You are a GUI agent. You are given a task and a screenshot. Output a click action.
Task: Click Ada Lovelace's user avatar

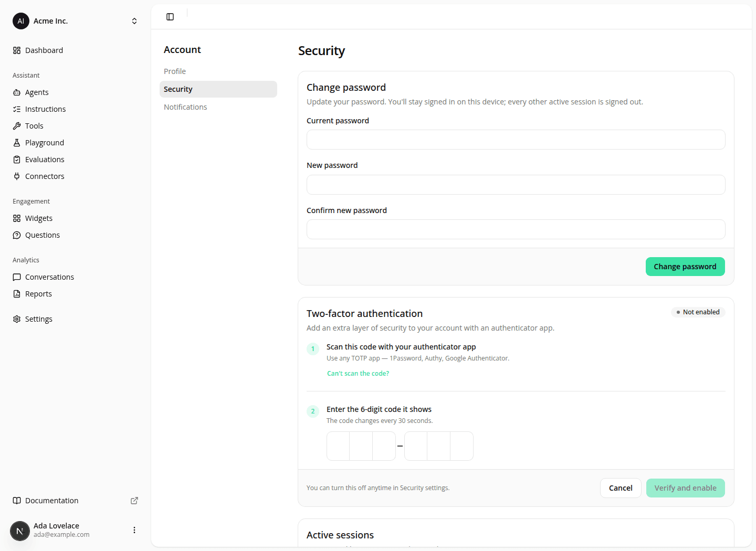point(20,531)
